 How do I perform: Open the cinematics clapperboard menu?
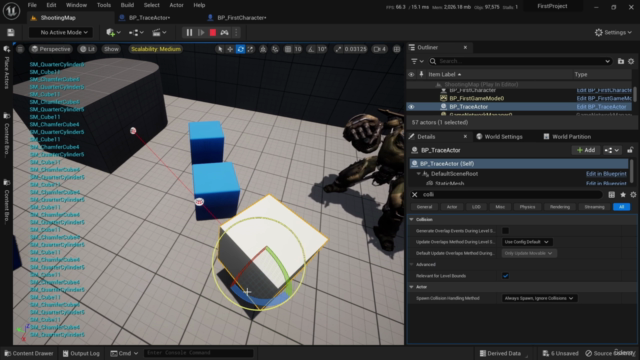coord(159,32)
